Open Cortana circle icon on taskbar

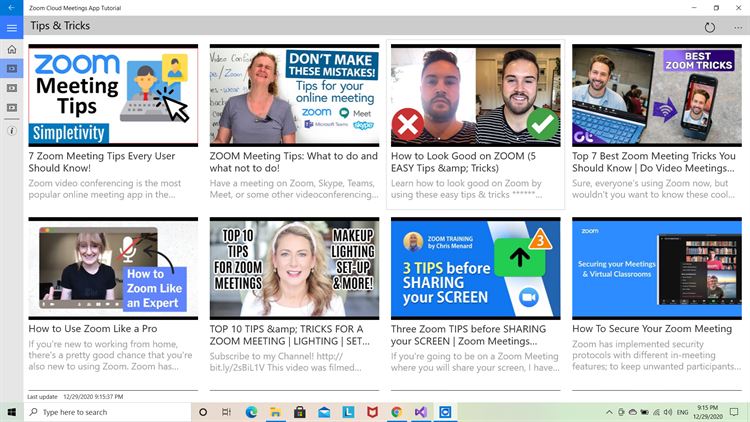click(203, 412)
